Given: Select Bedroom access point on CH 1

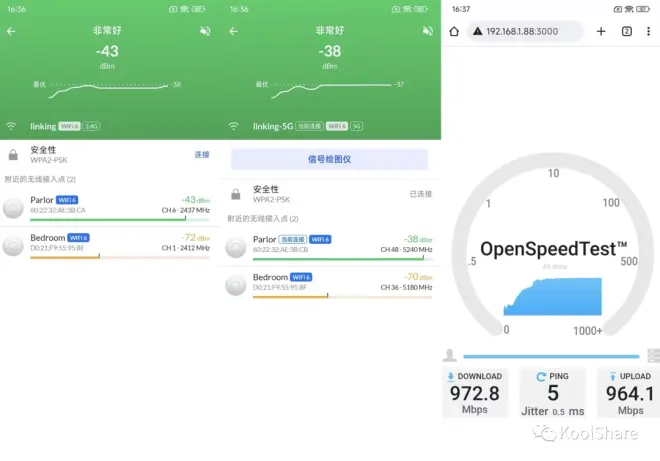Looking at the screenshot, I should [x=110, y=246].
